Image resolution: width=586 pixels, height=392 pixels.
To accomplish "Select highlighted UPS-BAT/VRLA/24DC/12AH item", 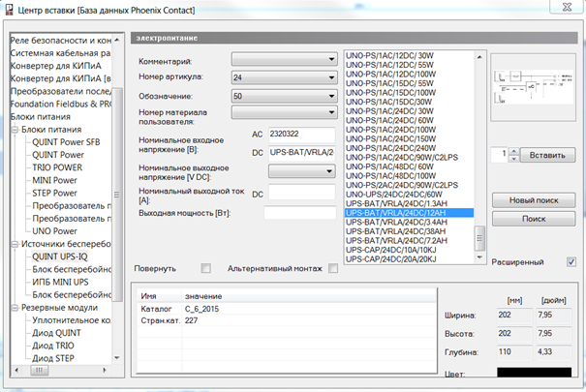I will coord(409,213).
